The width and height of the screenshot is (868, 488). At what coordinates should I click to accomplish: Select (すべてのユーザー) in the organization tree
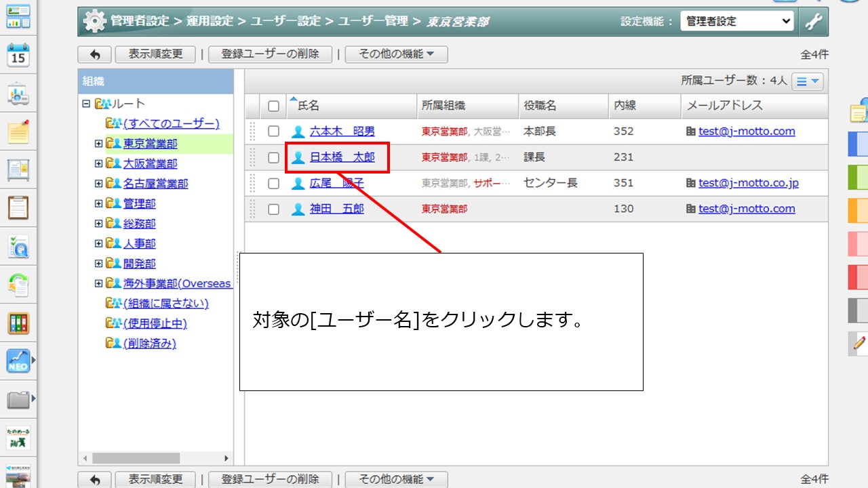click(172, 123)
